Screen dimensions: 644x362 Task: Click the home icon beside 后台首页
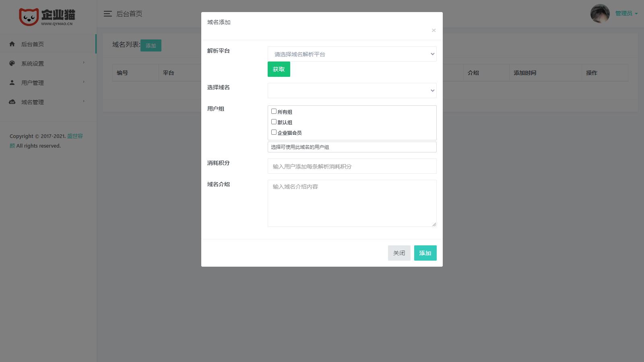click(x=12, y=44)
